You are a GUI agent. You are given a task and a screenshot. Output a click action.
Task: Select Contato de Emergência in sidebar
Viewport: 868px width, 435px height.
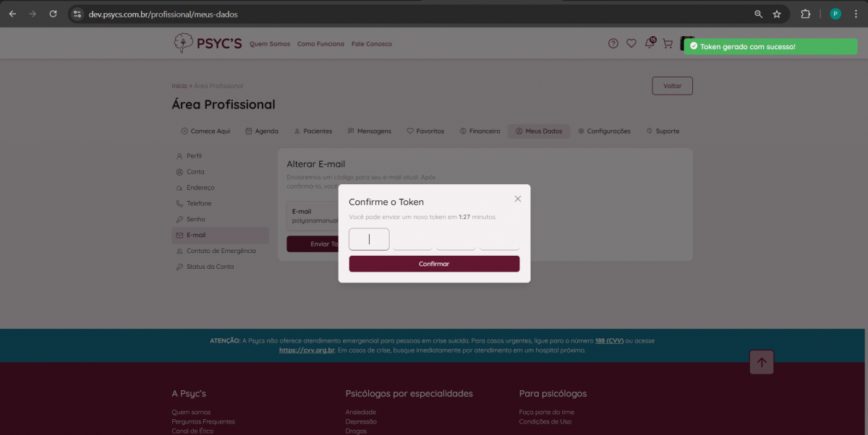pyautogui.click(x=221, y=251)
